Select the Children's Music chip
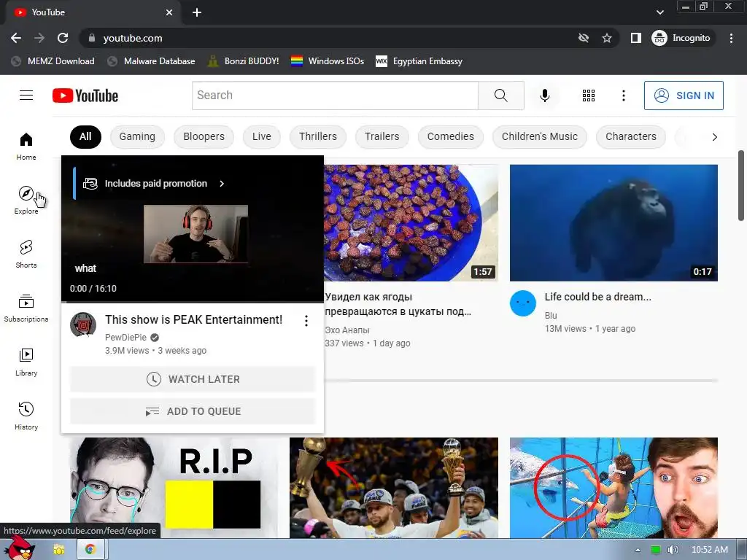The height and width of the screenshot is (560, 747). point(540,136)
